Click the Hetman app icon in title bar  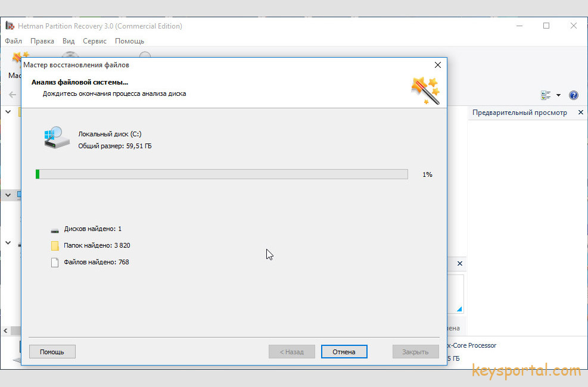(x=10, y=26)
